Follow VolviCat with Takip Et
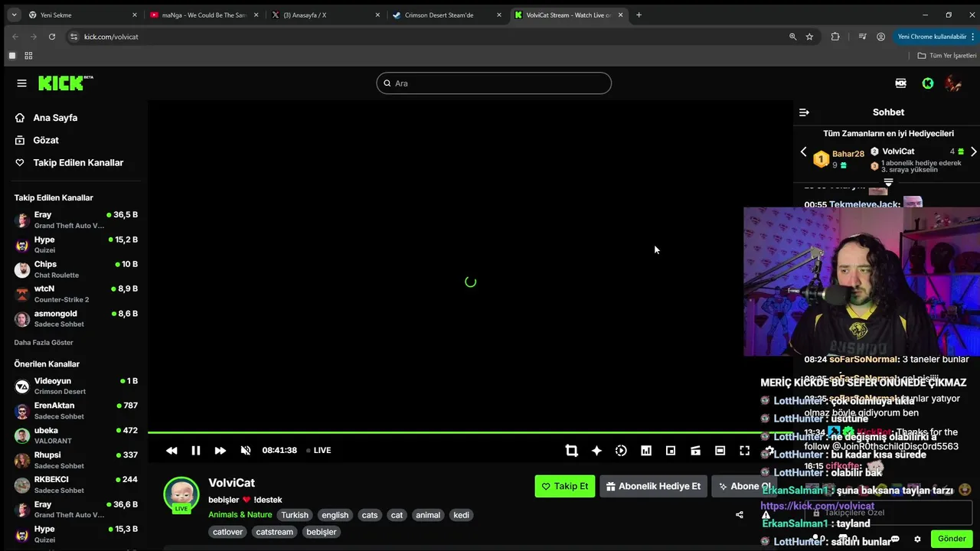 (565, 486)
